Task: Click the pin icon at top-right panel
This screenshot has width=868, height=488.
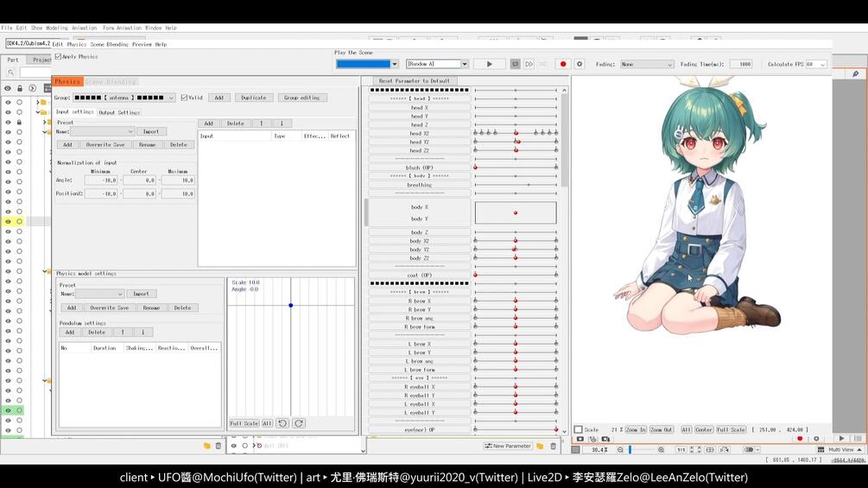Action: (855, 73)
